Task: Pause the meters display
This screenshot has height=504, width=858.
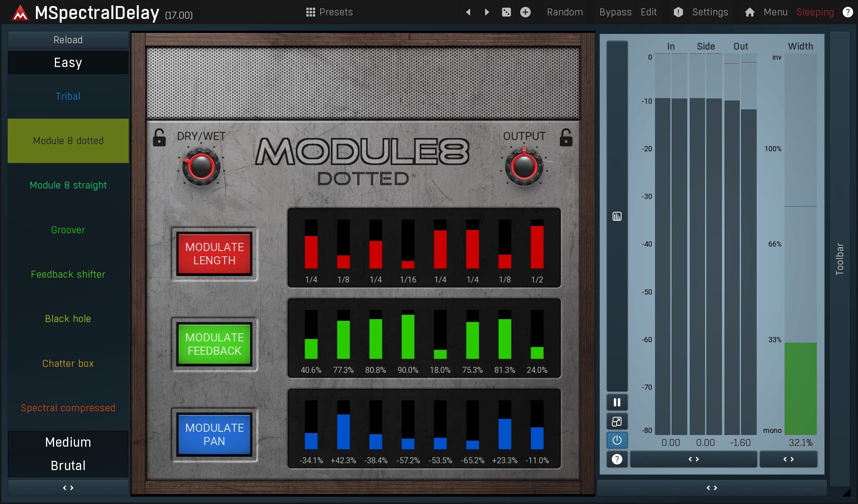Action: [x=617, y=402]
